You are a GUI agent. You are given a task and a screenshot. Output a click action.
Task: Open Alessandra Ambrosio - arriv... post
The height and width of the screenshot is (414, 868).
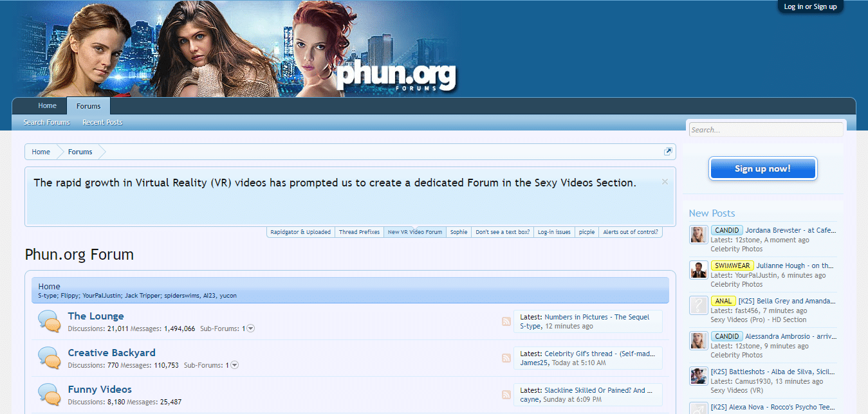click(x=791, y=336)
